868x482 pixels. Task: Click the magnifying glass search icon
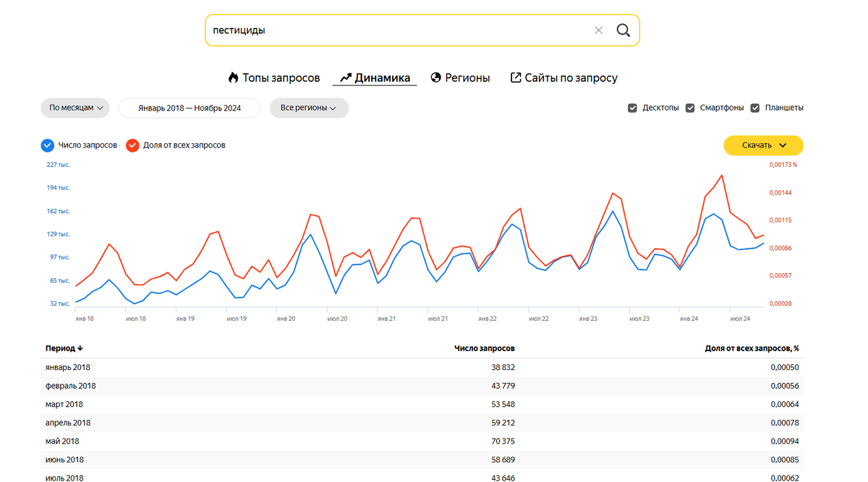623,30
